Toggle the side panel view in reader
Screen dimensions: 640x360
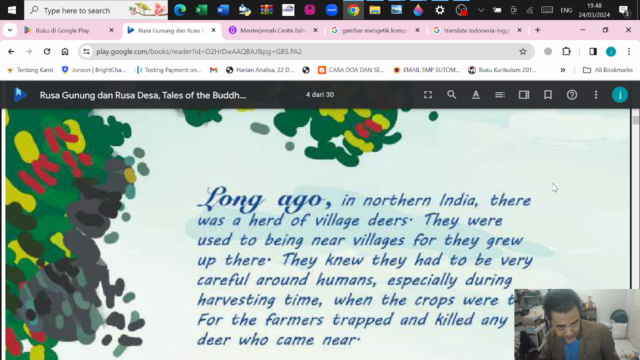pyautogui.click(x=524, y=95)
